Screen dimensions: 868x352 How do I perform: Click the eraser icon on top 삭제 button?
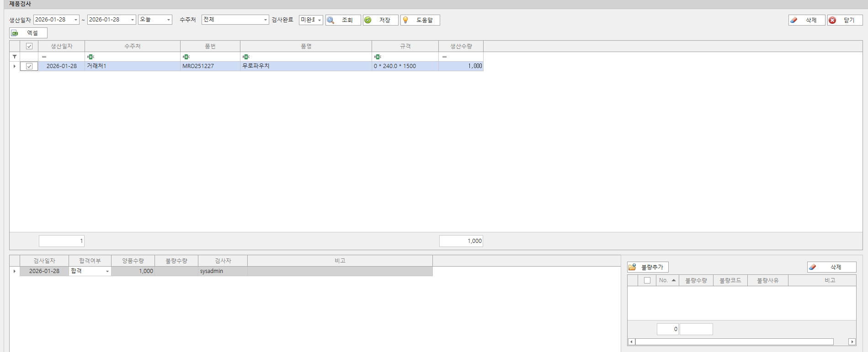794,20
